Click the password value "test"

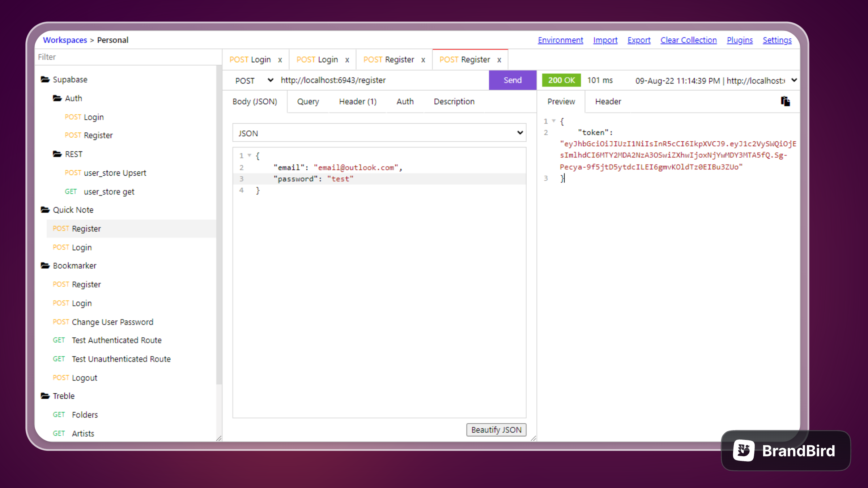(x=340, y=179)
